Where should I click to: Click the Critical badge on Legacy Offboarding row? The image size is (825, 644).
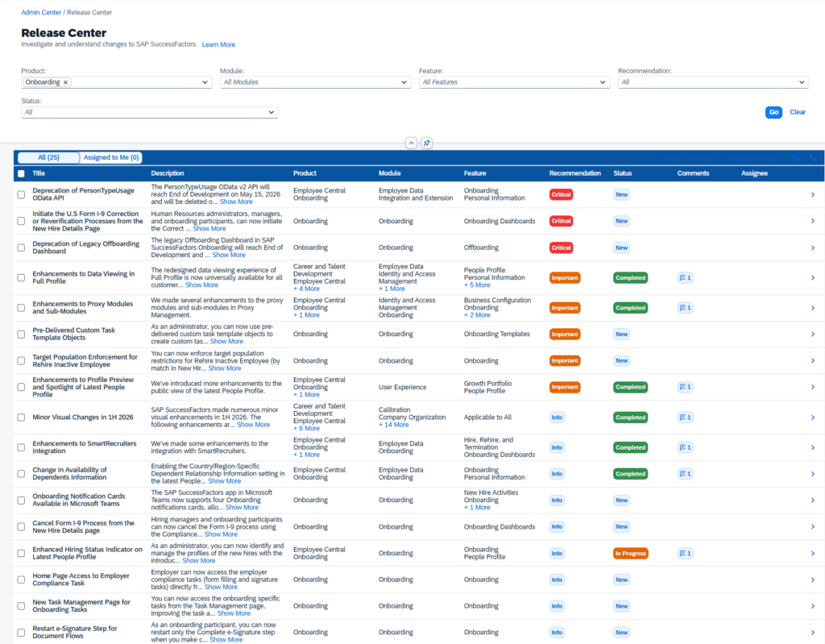[561, 247]
